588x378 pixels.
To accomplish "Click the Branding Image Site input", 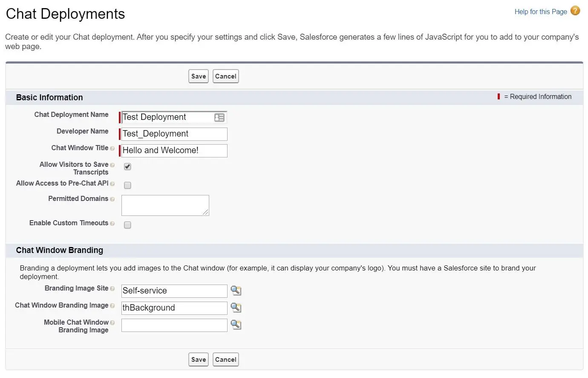I will click(174, 291).
